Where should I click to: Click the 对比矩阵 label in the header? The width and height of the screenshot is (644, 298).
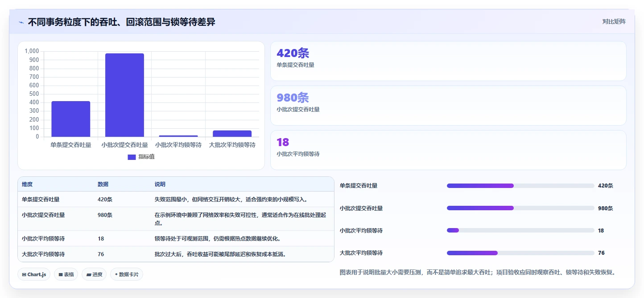pyautogui.click(x=614, y=21)
